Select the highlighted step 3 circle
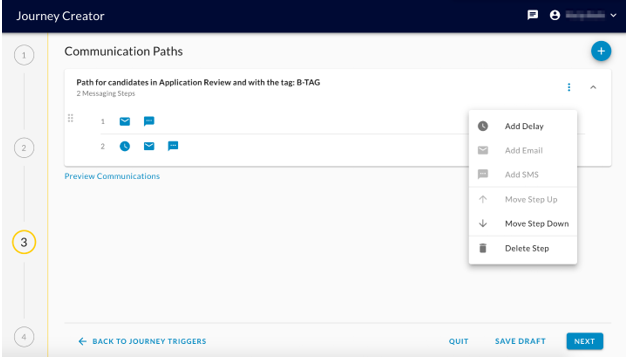This screenshot has height=360, width=626. 24,242
